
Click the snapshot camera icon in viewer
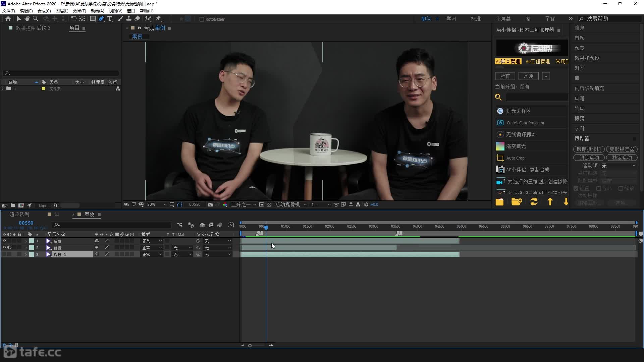tap(210, 204)
